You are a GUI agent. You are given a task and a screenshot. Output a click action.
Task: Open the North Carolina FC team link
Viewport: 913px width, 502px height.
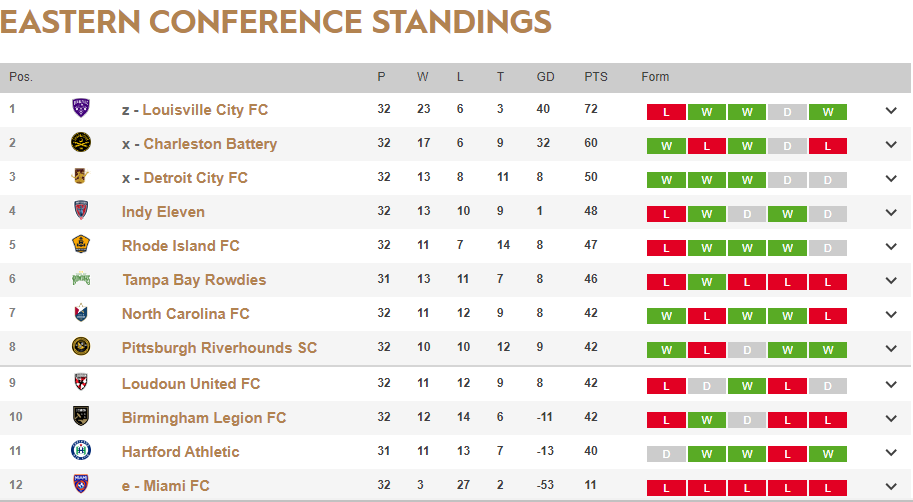186,313
